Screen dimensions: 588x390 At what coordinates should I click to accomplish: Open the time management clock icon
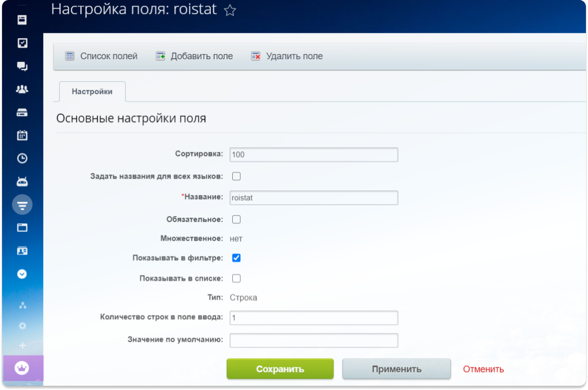(x=22, y=158)
